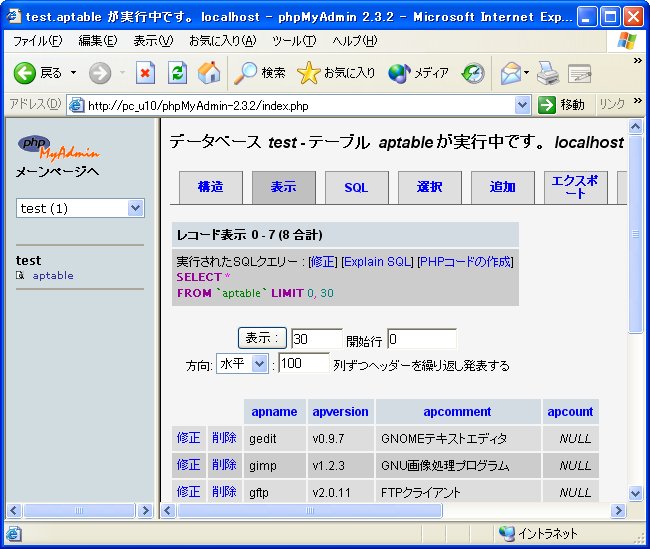Open the ファイル(F) menu
The width and height of the screenshot is (650, 549).
click(38, 41)
